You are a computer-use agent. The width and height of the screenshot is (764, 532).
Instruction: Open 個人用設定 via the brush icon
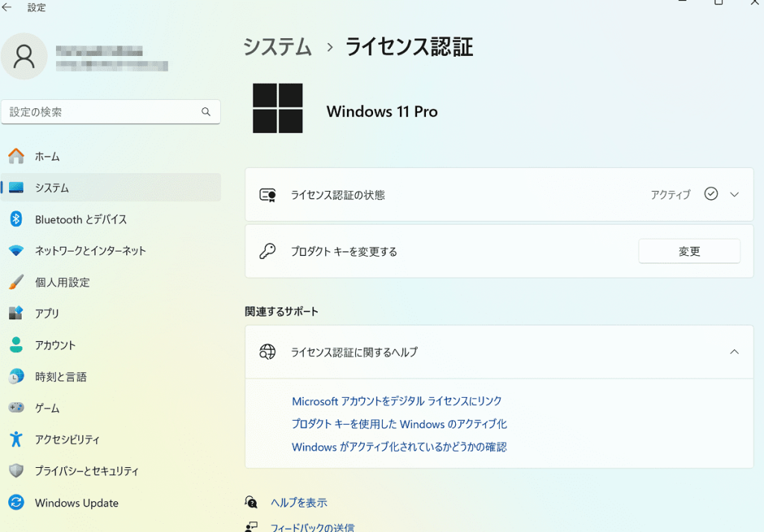17,282
